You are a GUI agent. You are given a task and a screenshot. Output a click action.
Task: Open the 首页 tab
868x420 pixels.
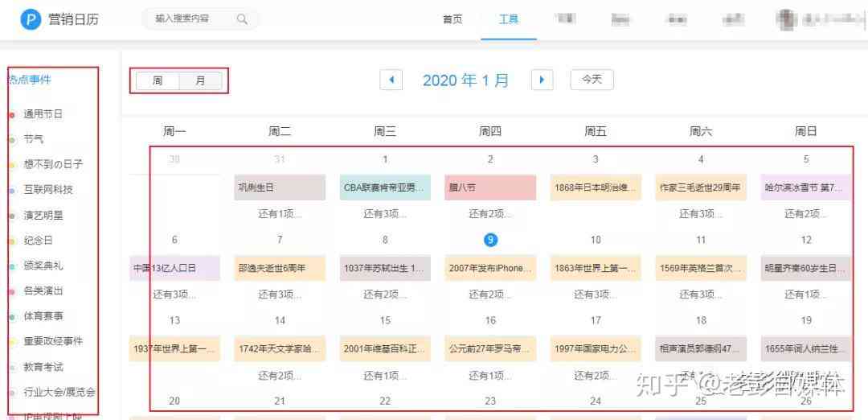click(452, 19)
